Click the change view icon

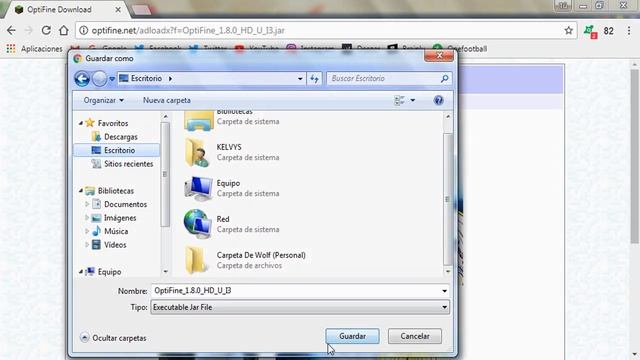[399, 100]
